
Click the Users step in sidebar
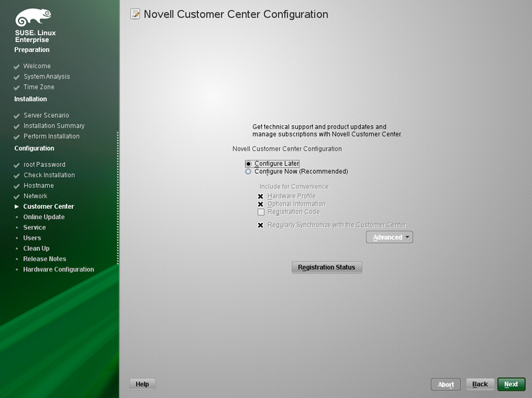[32, 238]
